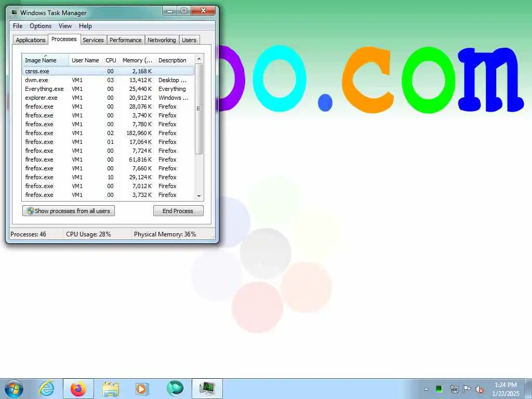Open the Windows Start menu orb
The width and height of the screenshot is (532, 399).
(x=14, y=389)
